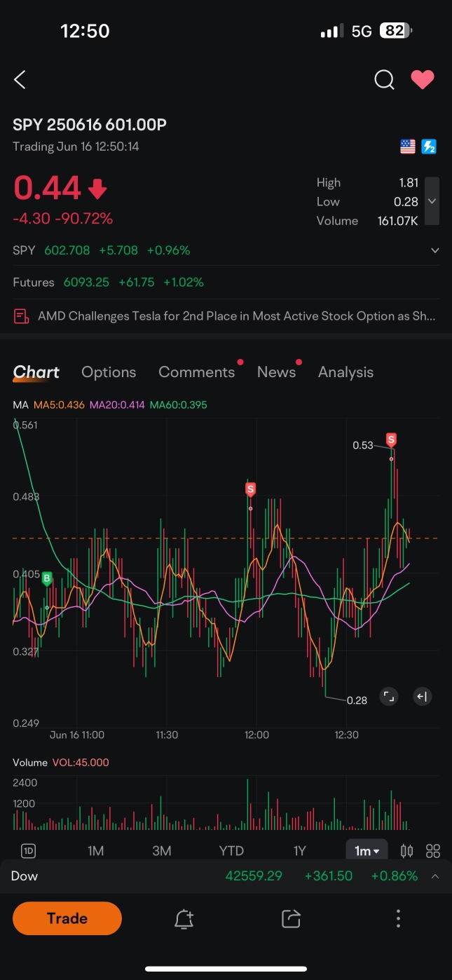The image size is (452, 980).
Task: Tap the blue lightning real-time quote icon
Action: click(x=429, y=147)
